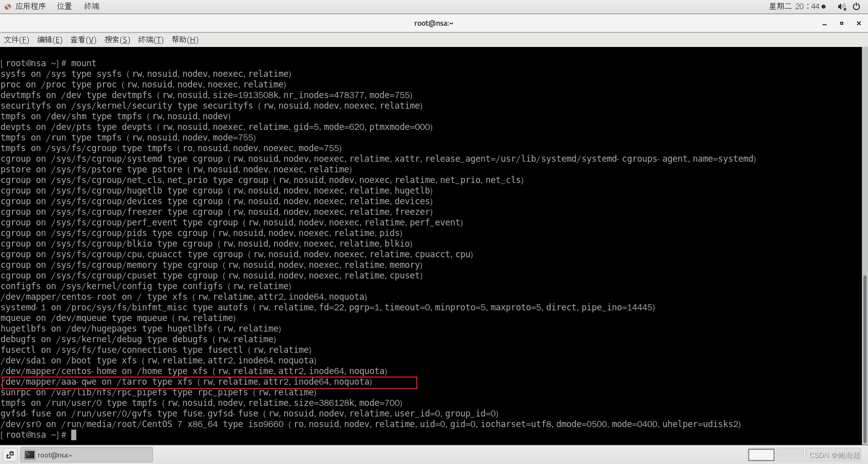Click the highlighted /dev/mapper/aaa-qwe mount line

pyautogui.click(x=209, y=382)
